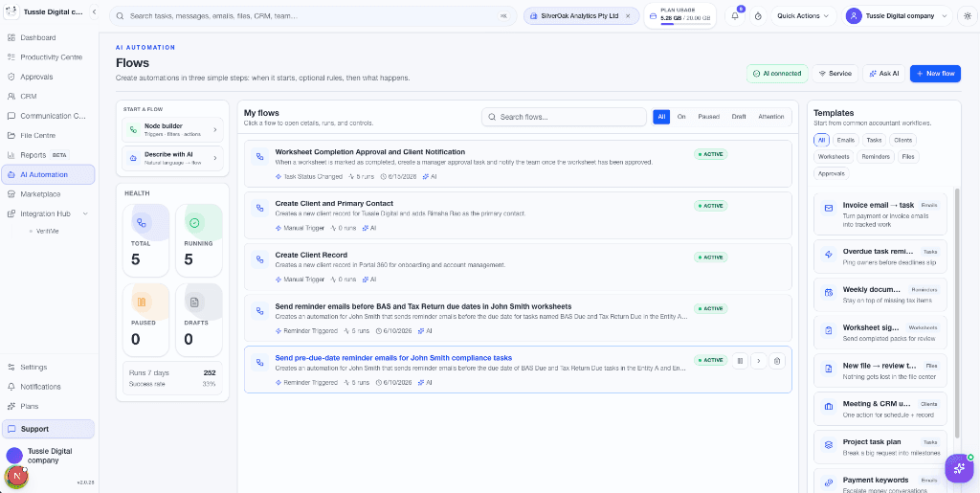Open Send pre-due-date reminder emails flow title
Viewport: 980px width, 493px height.
tap(393, 358)
